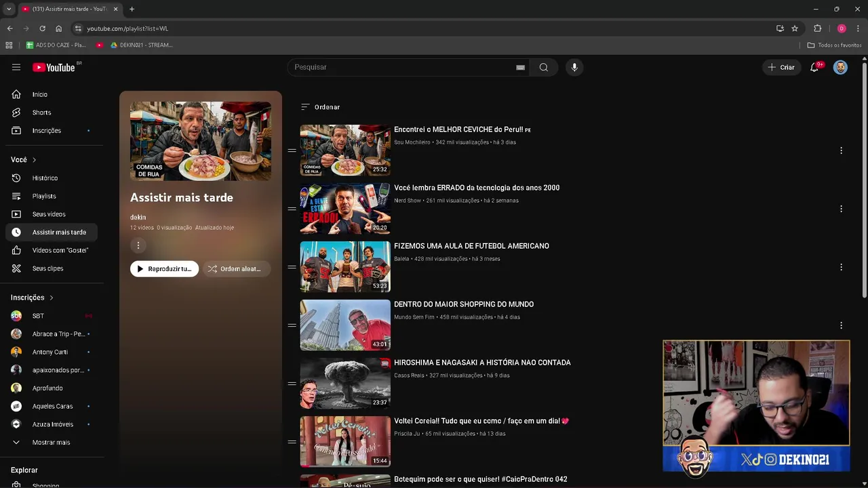Image resolution: width=868 pixels, height=488 pixels.
Task: Open a new browser tab
Action: [132, 9]
